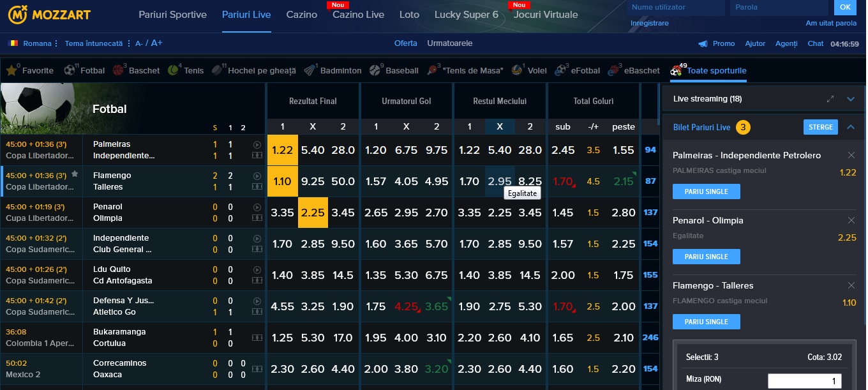
Task: Open Lucky Super 6 tab
Action: tap(467, 15)
